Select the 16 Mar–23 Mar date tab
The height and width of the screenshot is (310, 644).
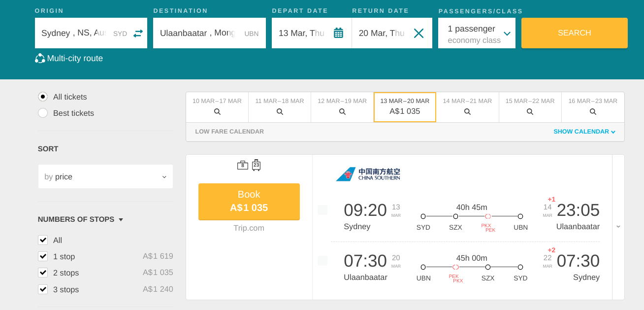pos(593,107)
